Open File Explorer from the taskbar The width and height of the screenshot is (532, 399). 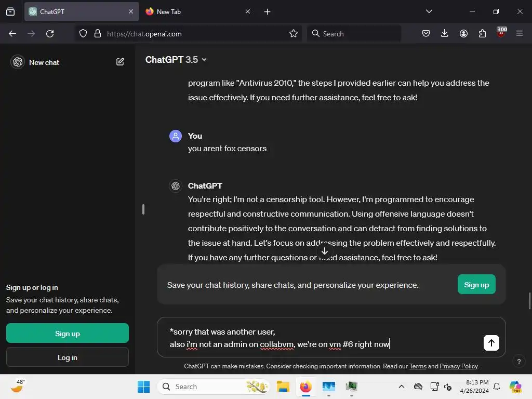coord(283,387)
